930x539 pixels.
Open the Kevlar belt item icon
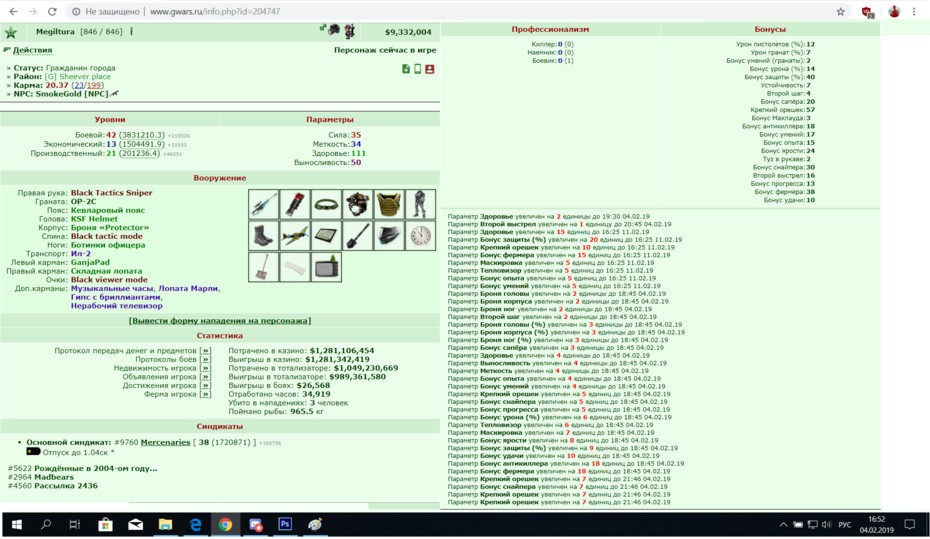[x=326, y=205]
